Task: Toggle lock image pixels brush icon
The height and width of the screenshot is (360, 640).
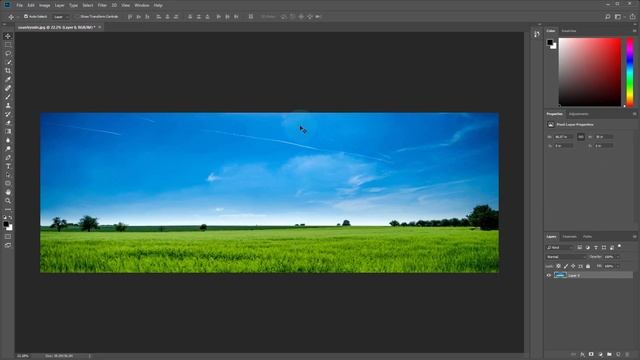Action: 566,266
